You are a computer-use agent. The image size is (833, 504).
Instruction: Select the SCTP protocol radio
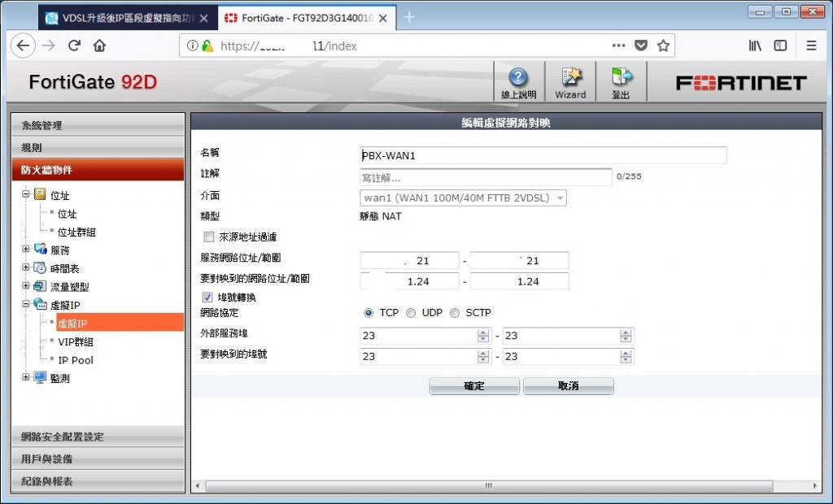point(455,313)
